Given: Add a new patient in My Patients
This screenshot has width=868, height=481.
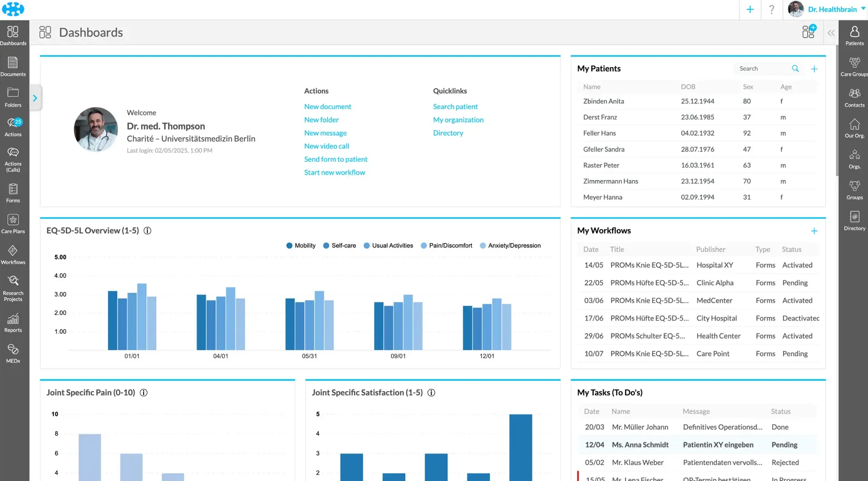Looking at the screenshot, I should coord(814,69).
